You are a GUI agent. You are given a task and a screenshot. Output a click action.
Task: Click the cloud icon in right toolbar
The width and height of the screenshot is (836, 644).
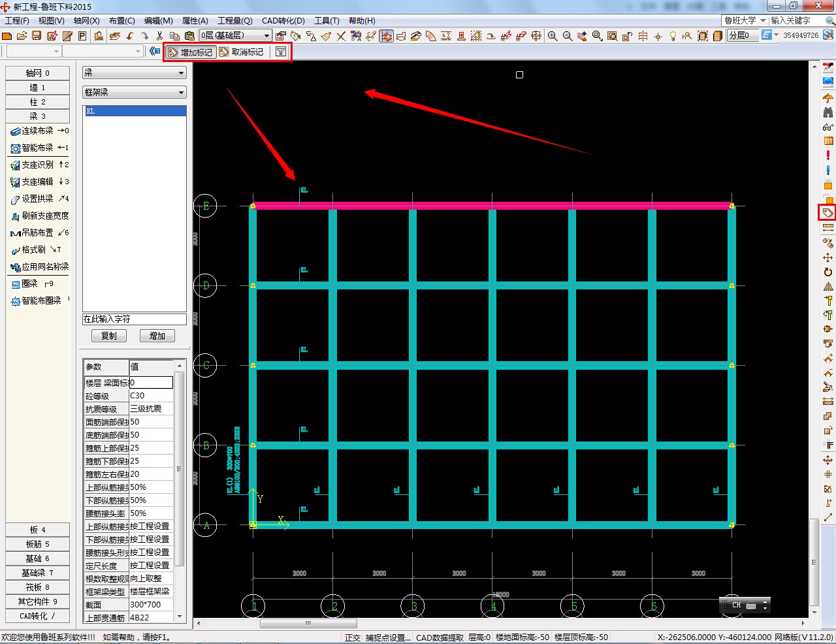828,82
